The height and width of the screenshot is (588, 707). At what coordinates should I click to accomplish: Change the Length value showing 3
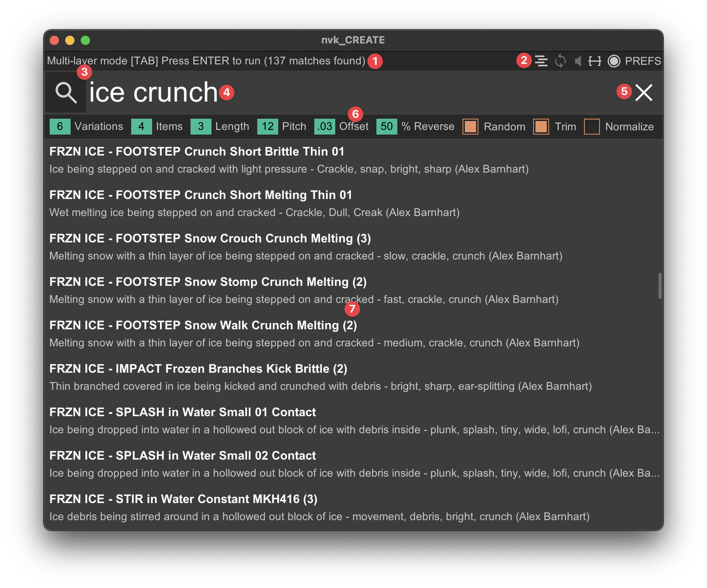tap(201, 126)
